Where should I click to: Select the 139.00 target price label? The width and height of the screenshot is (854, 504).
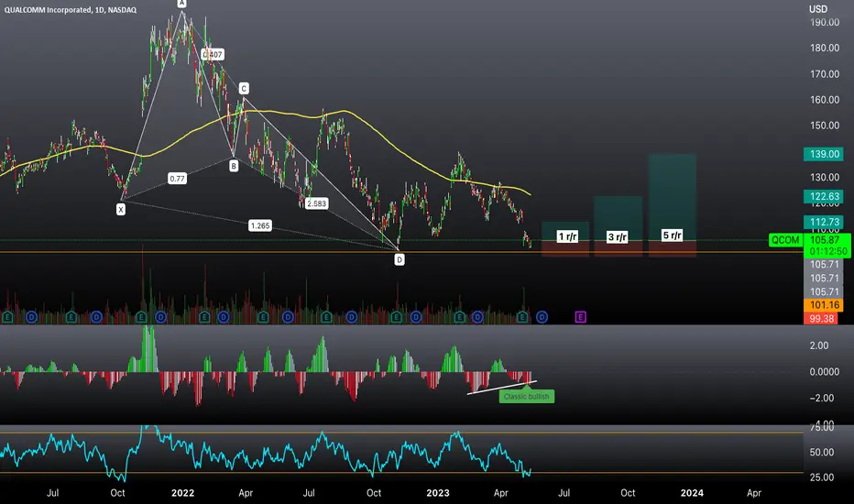(x=824, y=154)
